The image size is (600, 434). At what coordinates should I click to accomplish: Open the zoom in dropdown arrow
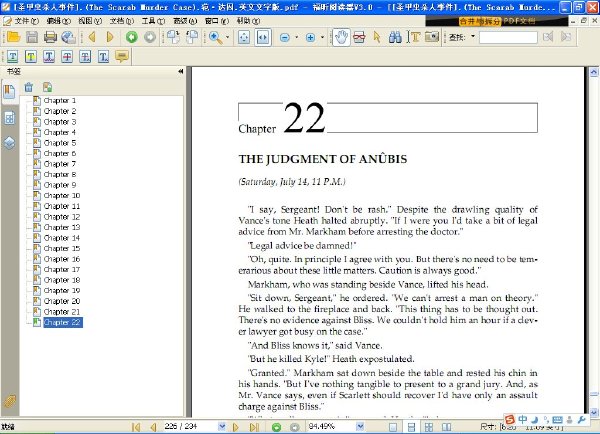click(x=322, y=37)
